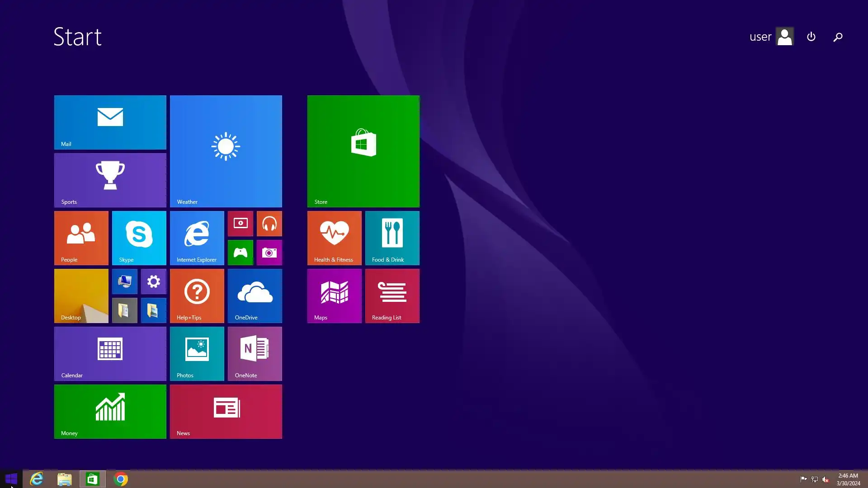Open the small Video tile
The image size is (868, 488).
[240, 224]
